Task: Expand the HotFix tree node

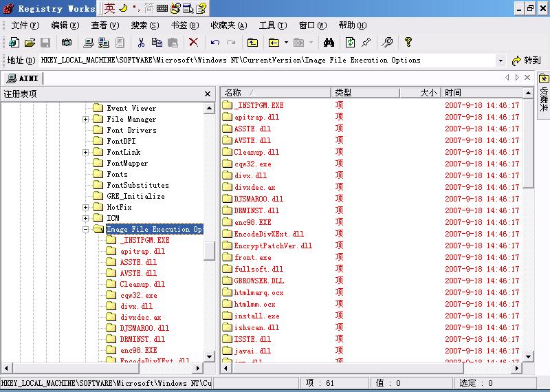Action: pos(86,207)
